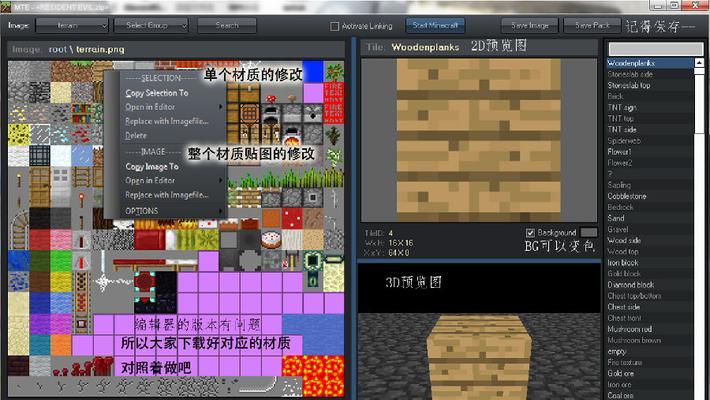
Task: Select the sapling tile at top right
Action: pos(334,72)
